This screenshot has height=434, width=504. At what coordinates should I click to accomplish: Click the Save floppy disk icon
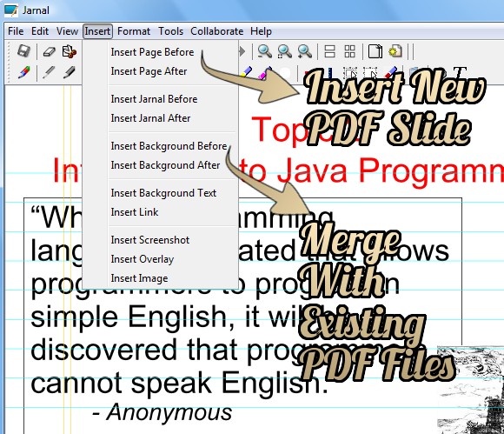(23, 51)
